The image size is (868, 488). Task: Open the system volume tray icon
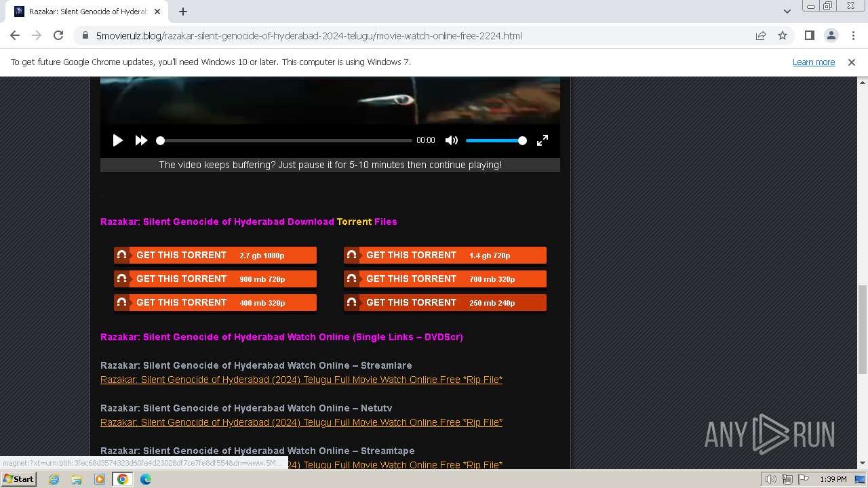click(x=771, y=479)
